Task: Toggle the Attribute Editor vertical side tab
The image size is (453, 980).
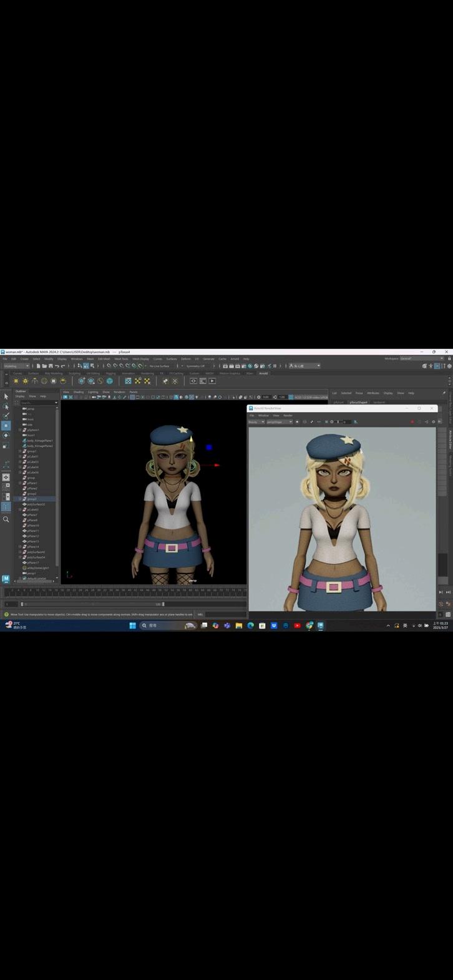Action: 450,440
